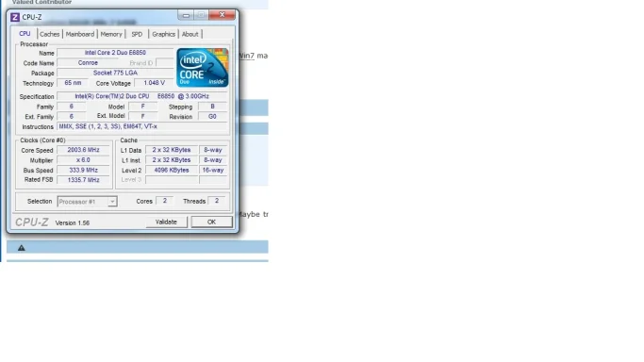Click the OK button

(211, 222)
